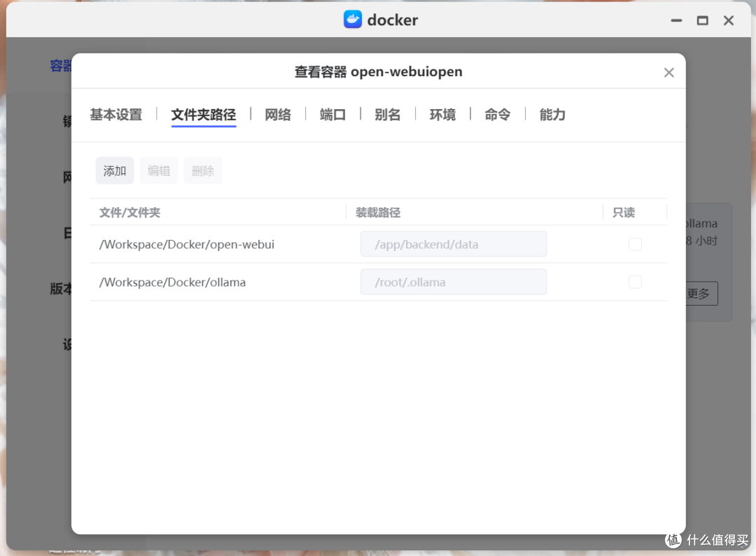The width and height of the screenshot is (756, 556).
Task: Click the docker whale logo in title bar
Action: tap(353, 20)
